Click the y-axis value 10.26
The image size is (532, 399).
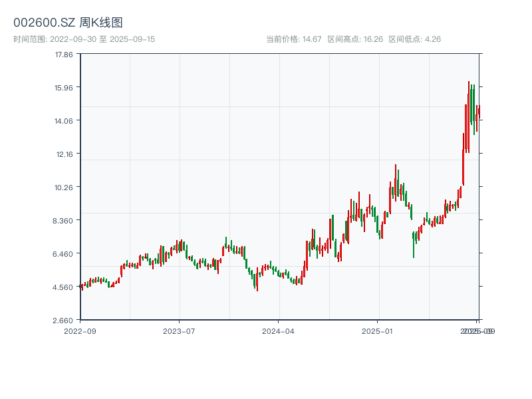click(64, 188)
